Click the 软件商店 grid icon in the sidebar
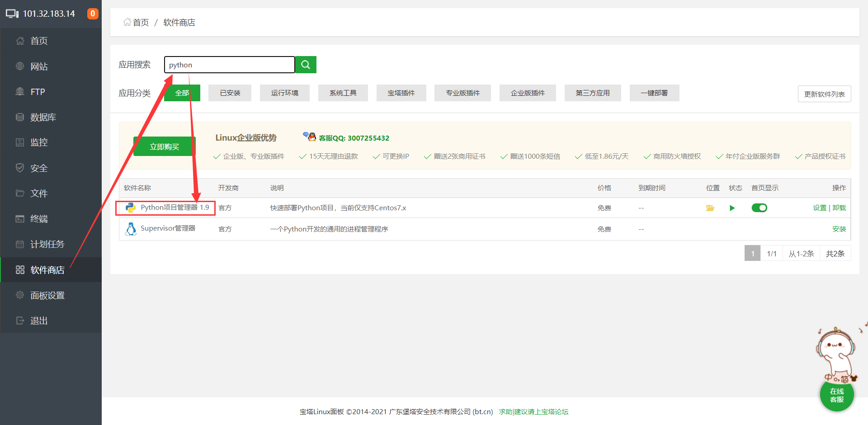The image size is (868, 425). [x=20, y=270]
